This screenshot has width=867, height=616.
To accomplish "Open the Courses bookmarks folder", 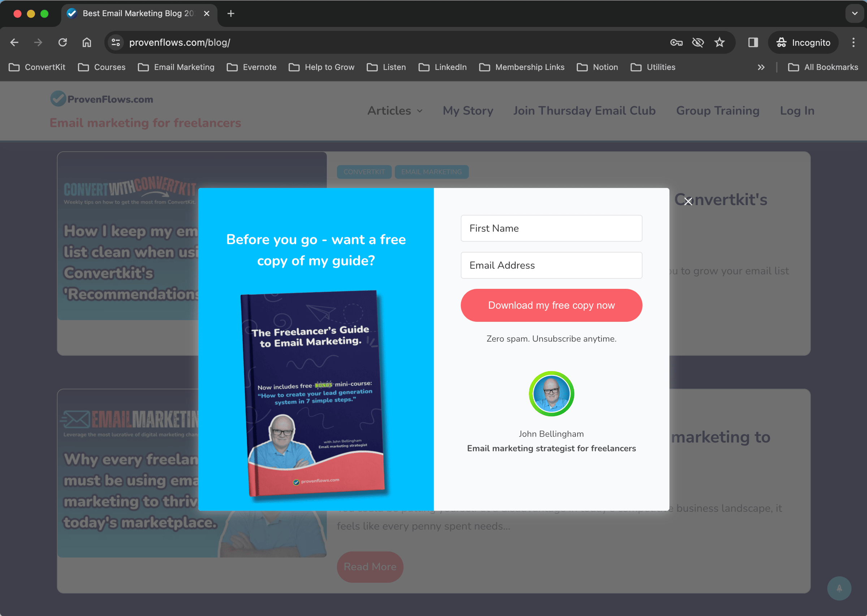I will (x=102, y=67).
